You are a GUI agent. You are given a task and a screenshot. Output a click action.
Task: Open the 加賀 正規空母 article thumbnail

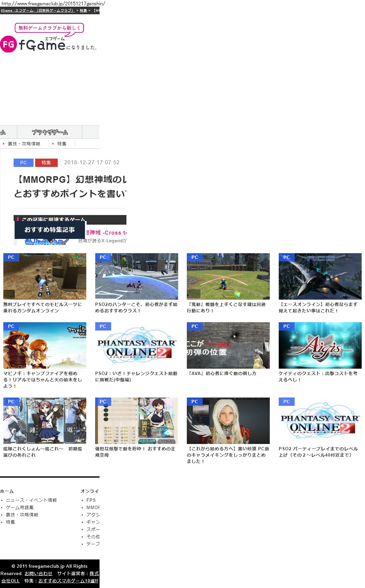[x=137, y=421]
